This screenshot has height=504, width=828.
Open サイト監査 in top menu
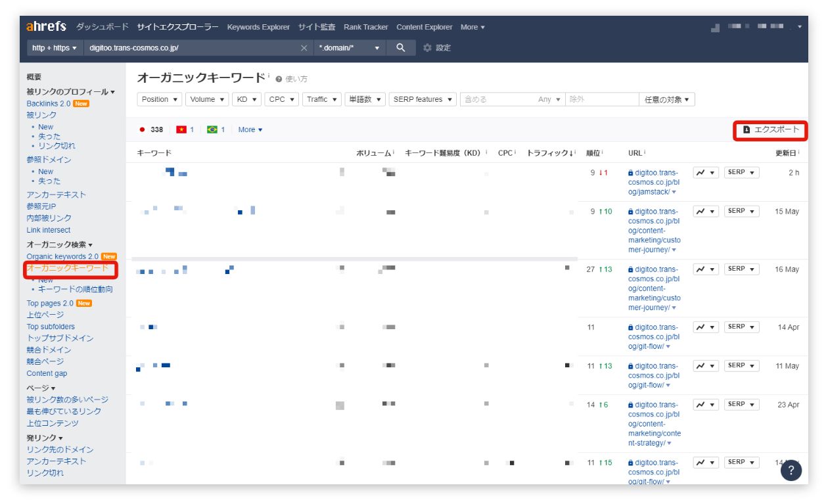(x=317, y=27)
